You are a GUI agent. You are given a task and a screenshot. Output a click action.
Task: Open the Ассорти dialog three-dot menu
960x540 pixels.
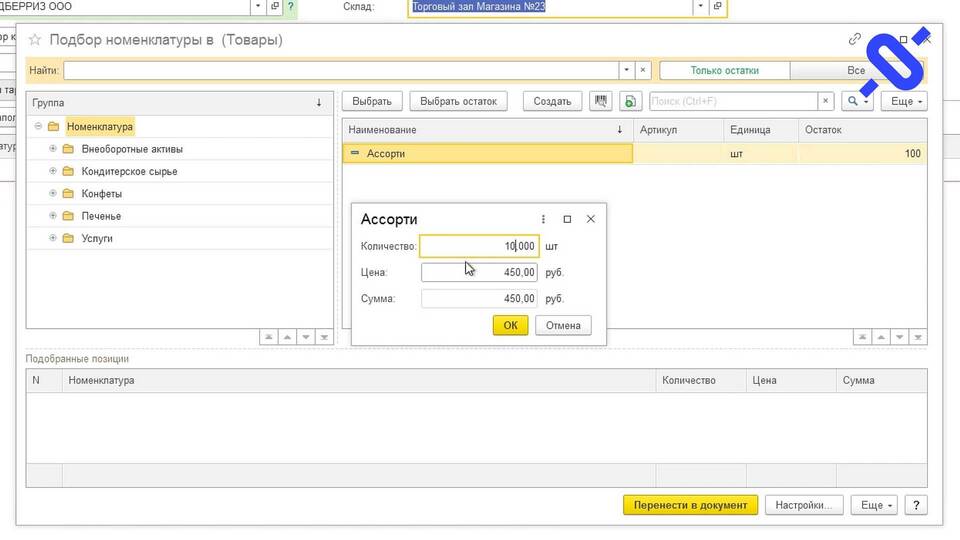point(543,219)
